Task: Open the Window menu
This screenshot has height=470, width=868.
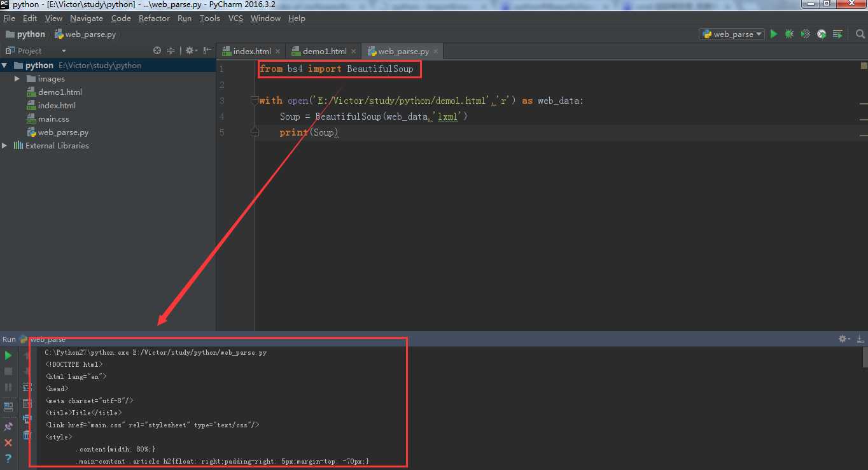Action: (x=265, y=18)
